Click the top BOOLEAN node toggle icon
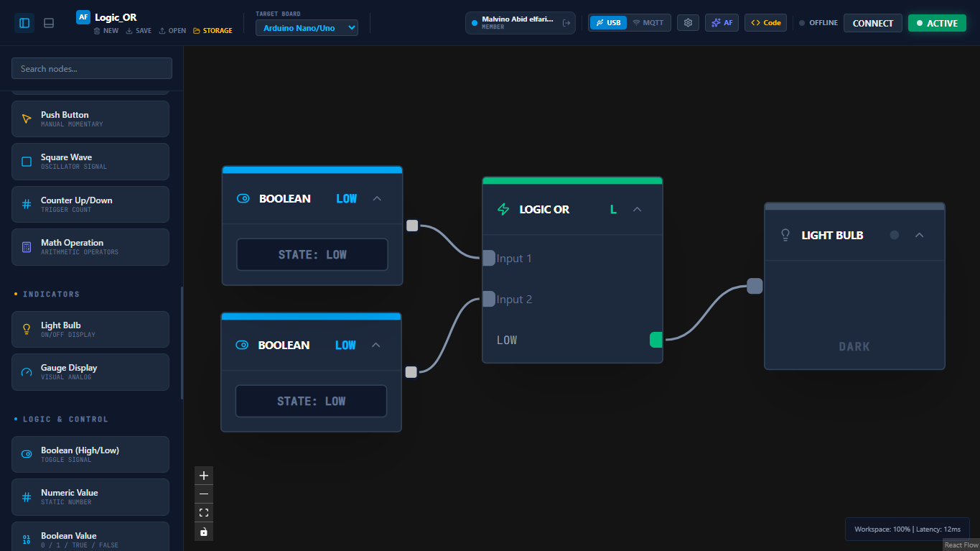This screenshot has height=551, width=980. (x=243, y=198)
